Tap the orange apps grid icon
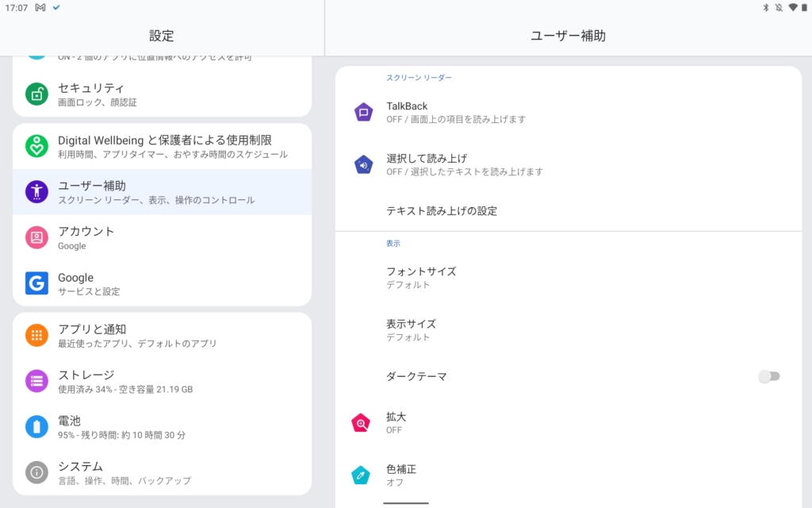This screenshot has width=812, height=508. click(x=36, y=335)
